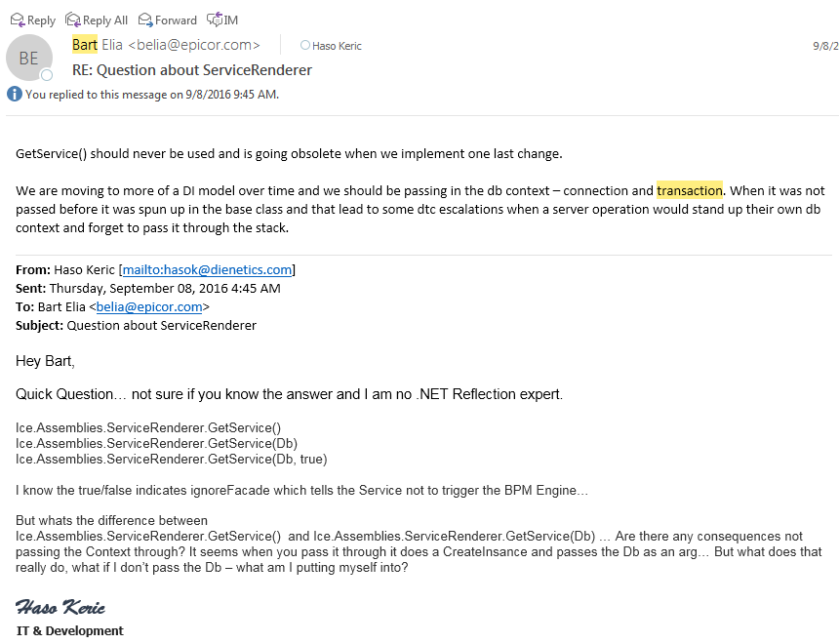Click the IM chat bubble icon

[x=215, y=20]
